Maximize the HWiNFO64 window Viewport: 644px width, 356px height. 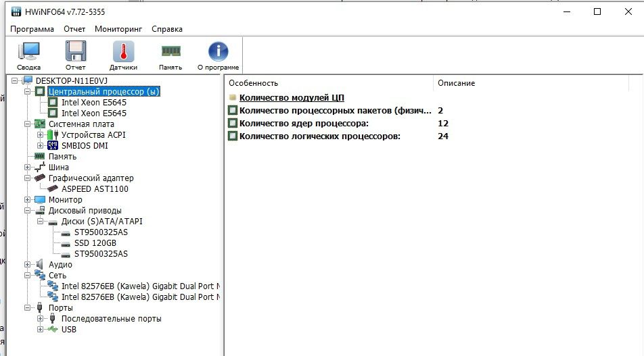pyautogui.click(x=597, y=11)
